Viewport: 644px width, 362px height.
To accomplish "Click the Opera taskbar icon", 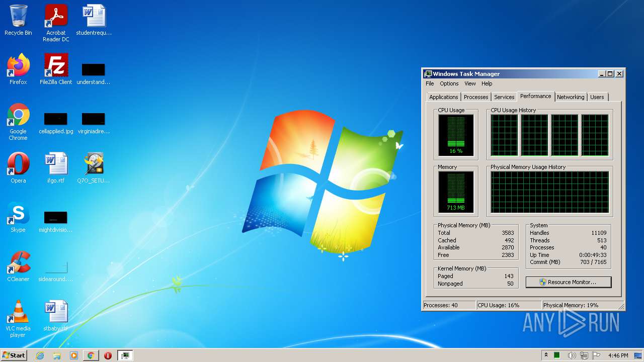I will 108,355.
